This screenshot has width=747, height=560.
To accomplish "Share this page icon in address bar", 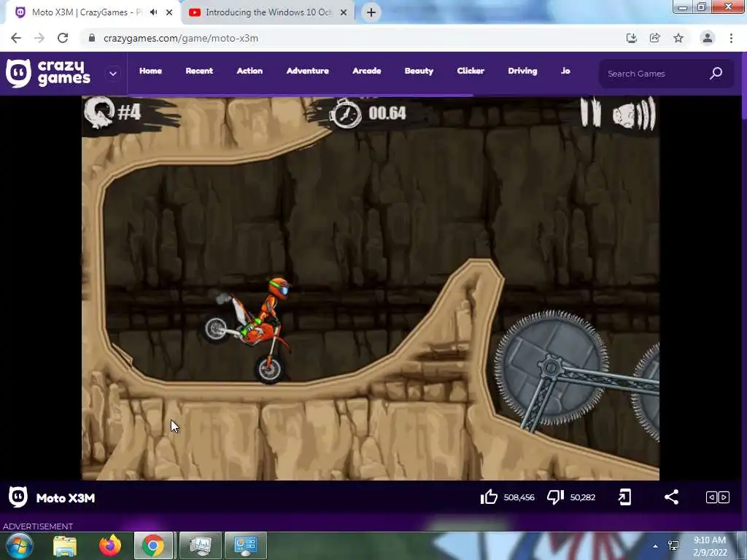I will [x=654, y=38].
